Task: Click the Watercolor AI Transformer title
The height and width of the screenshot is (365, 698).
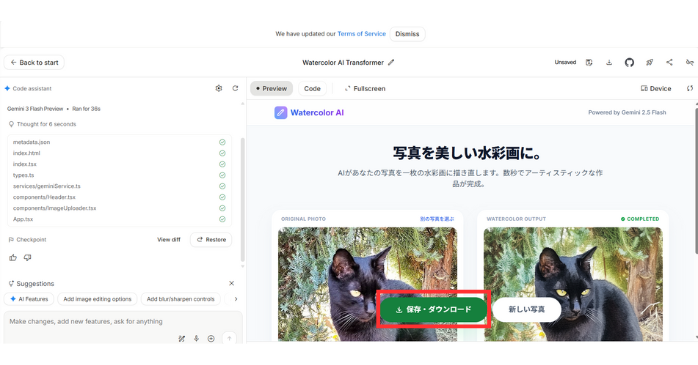Action: pyautogui.click(x=343, y=63)
